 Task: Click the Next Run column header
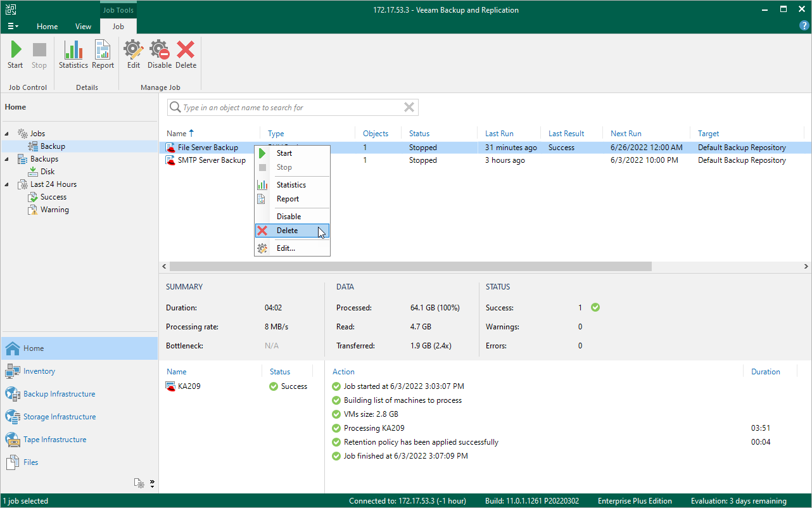click(626, 134)
